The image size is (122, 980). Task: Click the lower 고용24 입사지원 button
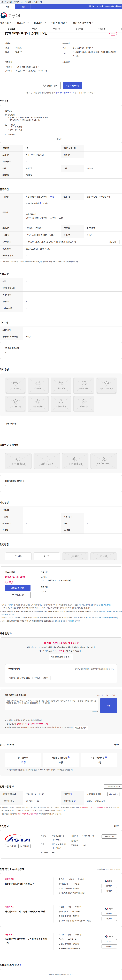tap(18, 588)
